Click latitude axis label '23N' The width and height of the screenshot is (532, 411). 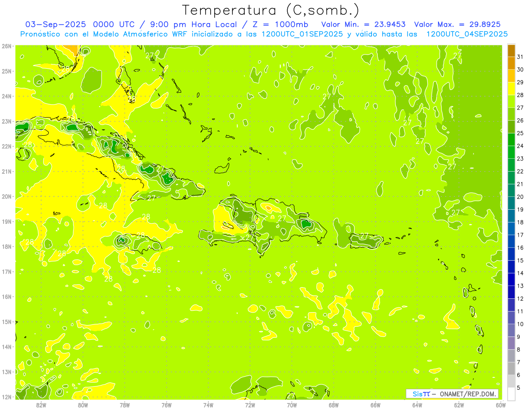(x=7, y=121)
